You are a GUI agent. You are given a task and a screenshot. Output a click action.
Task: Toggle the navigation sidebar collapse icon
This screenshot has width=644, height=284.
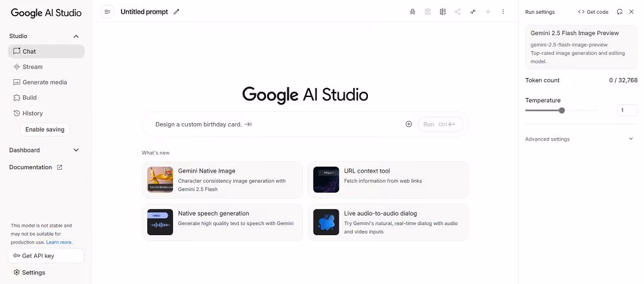107,12
